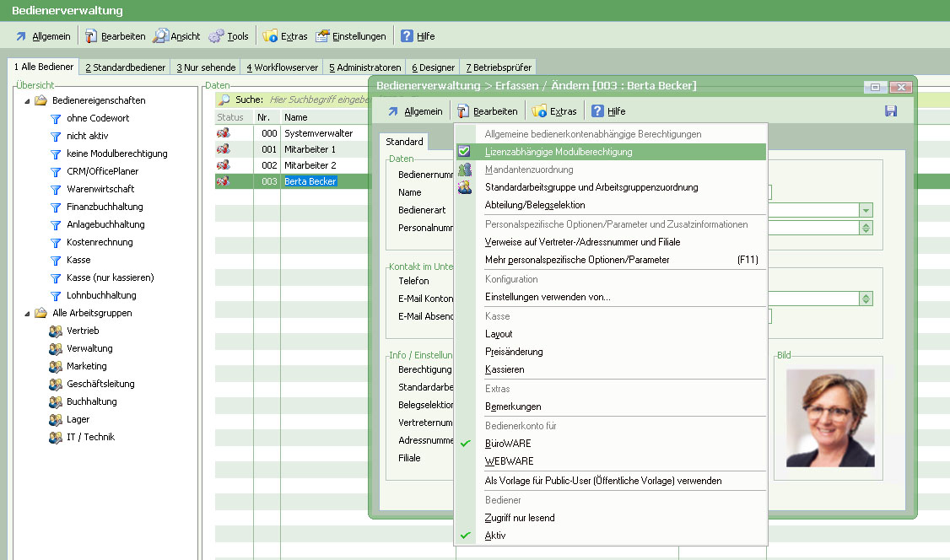Click the Mitarbeiter 2 table row
This screenshot has height=560, width=950.
pyautogui.click(x=310, y=165)
